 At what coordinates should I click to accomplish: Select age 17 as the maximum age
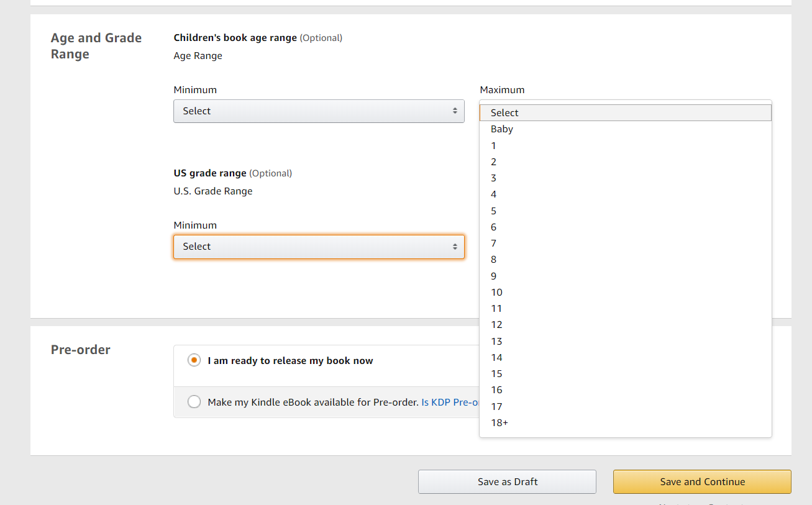(625, 407)
